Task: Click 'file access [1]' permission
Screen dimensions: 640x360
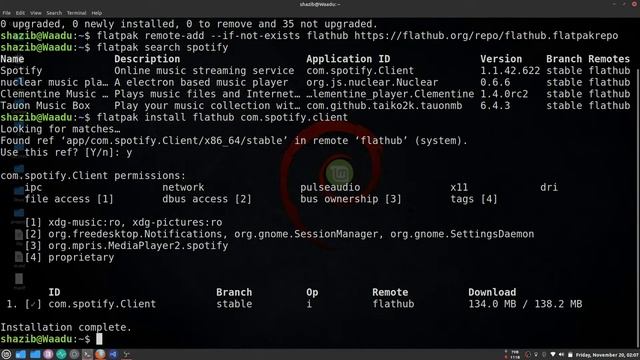Action: pyautogui.click(x=69, y=199)
